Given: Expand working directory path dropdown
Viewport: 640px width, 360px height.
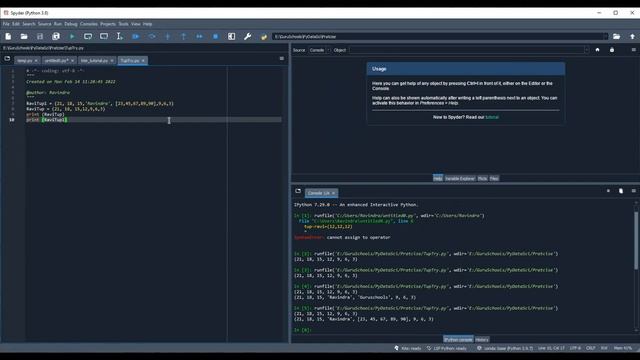Looking at the screenshot, I should tap(605, 36).
